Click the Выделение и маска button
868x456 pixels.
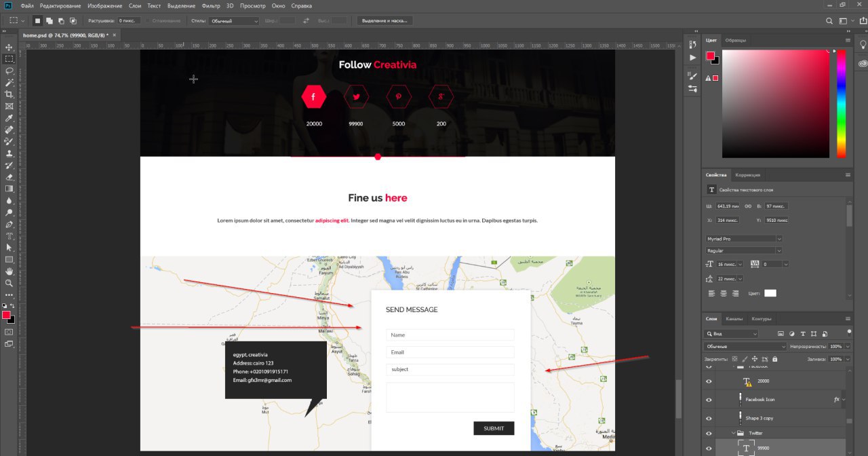coord(385,21)
